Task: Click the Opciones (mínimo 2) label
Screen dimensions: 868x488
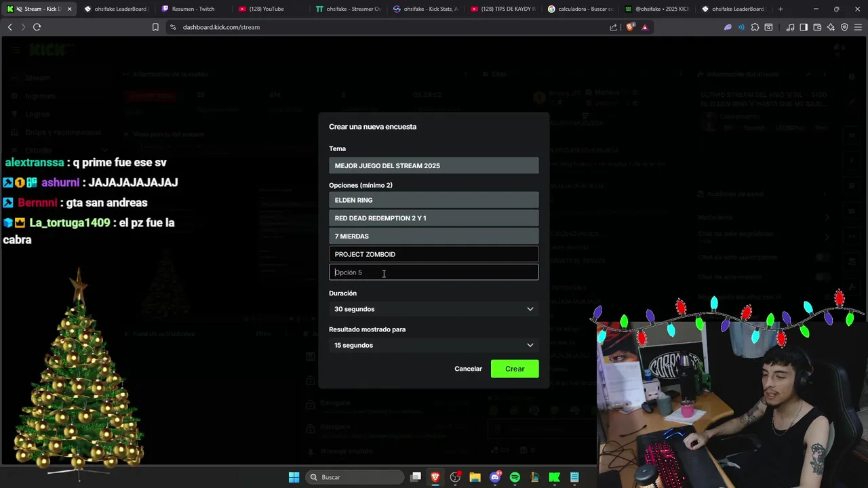Action: coord(361,185)
